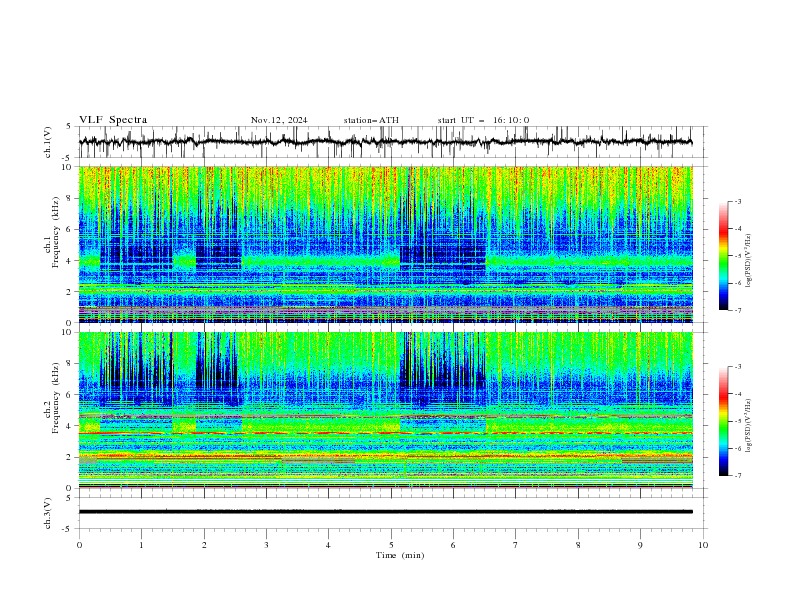Image resolution: width=792 pixels, height=612 pixels.
Task: Click time axis tick label "8"
Action: coord(578,545)
